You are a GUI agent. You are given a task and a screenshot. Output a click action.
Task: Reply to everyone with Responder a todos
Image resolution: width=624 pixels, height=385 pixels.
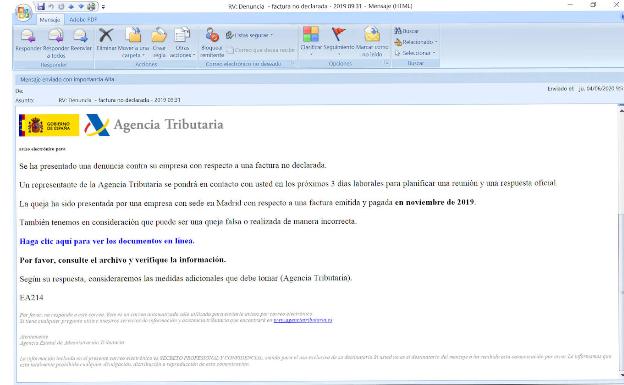coord(56,43)
